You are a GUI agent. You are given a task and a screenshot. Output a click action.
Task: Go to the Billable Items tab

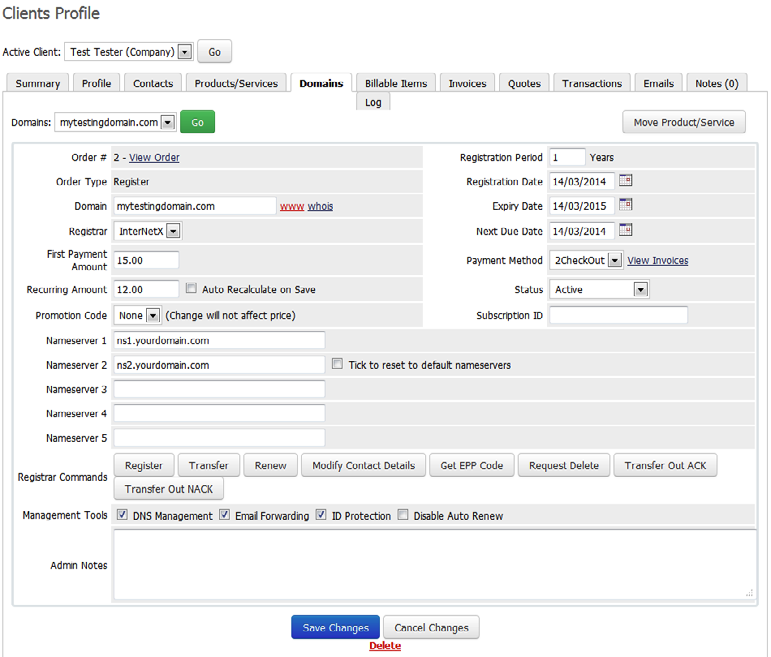point(396,83)
